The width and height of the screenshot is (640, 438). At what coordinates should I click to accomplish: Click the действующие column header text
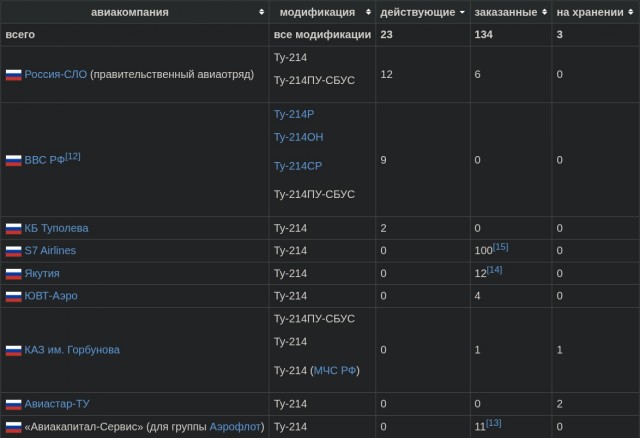click(x=418, y=12)
